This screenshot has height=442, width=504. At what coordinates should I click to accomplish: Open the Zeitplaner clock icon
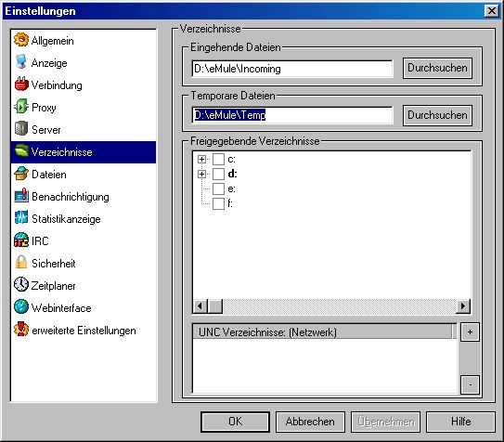[21, 285]
